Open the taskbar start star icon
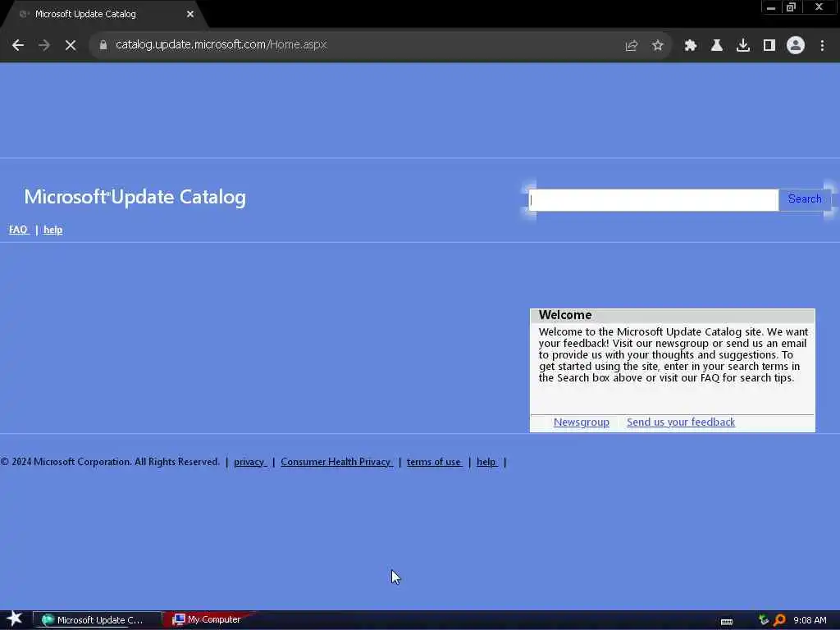 15,619
